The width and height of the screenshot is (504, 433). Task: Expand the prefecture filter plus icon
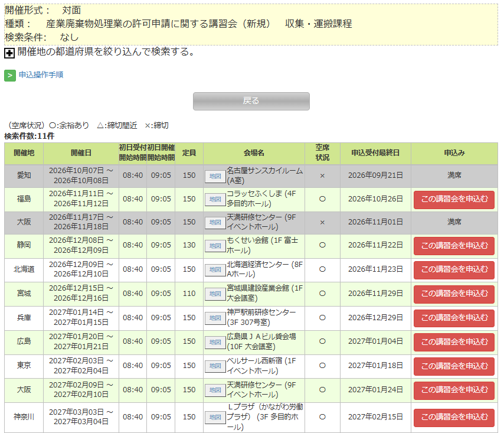(9, 53)
